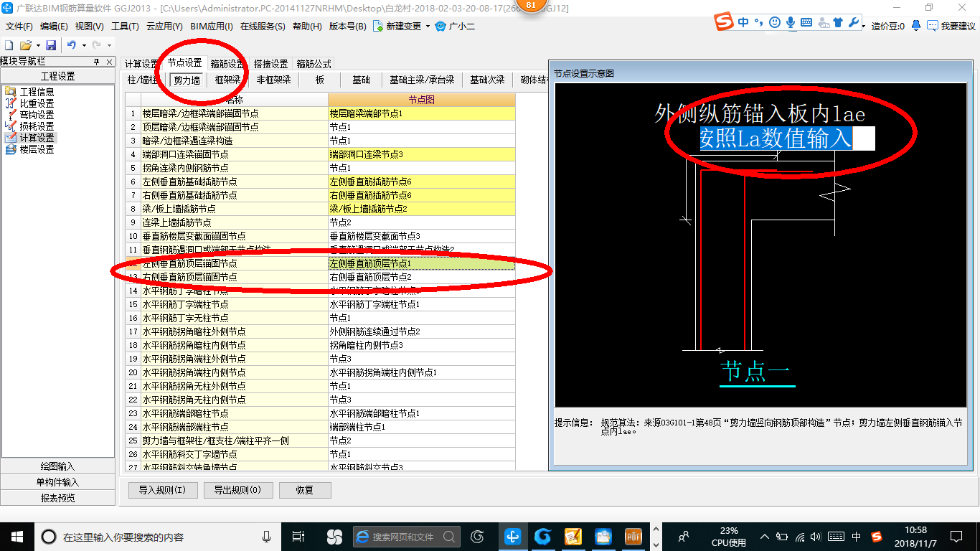
Task: Open the 报表预览 module
Action: tap(57, 498)
